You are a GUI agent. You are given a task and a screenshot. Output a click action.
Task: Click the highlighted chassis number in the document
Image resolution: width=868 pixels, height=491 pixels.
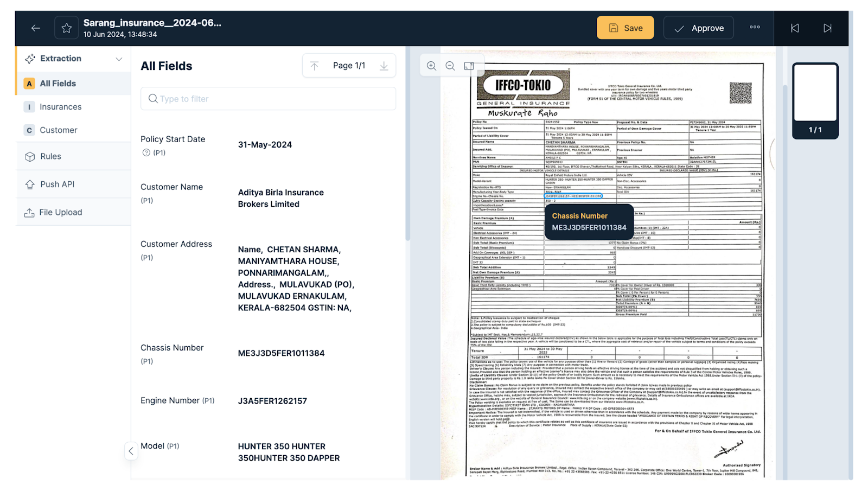click(573, 196)
